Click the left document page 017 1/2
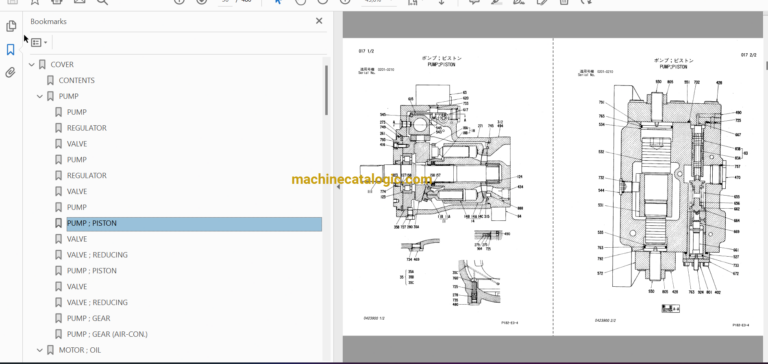Screen dimensions: 768x364 (x=448, y=187)
